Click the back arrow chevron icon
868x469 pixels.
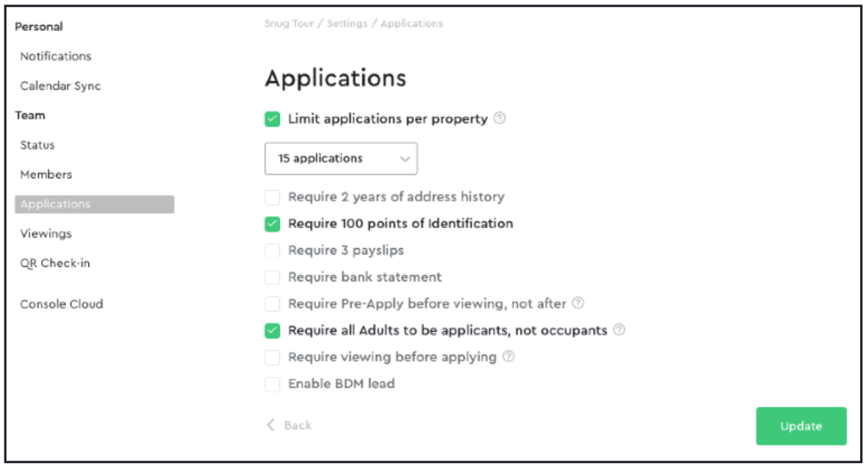coord(271,425)
